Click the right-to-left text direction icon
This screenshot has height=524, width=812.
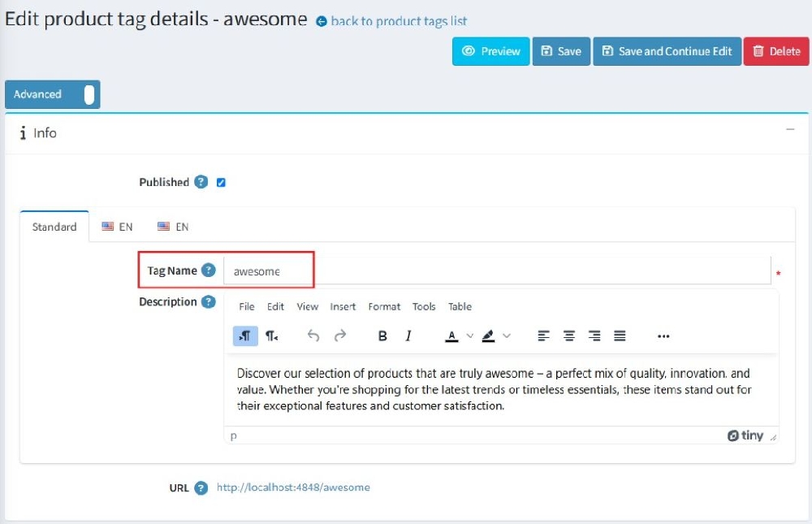(x=271, y=336)
